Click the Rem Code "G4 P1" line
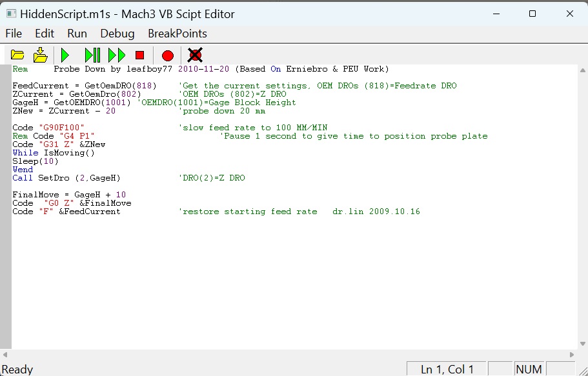 (54, 136)
